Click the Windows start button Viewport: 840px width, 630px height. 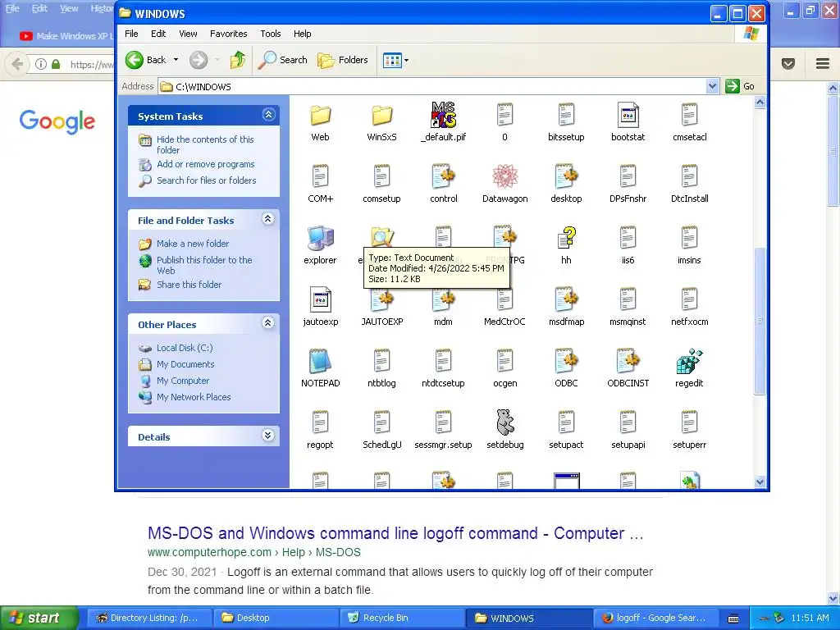[x=38, y=619]
